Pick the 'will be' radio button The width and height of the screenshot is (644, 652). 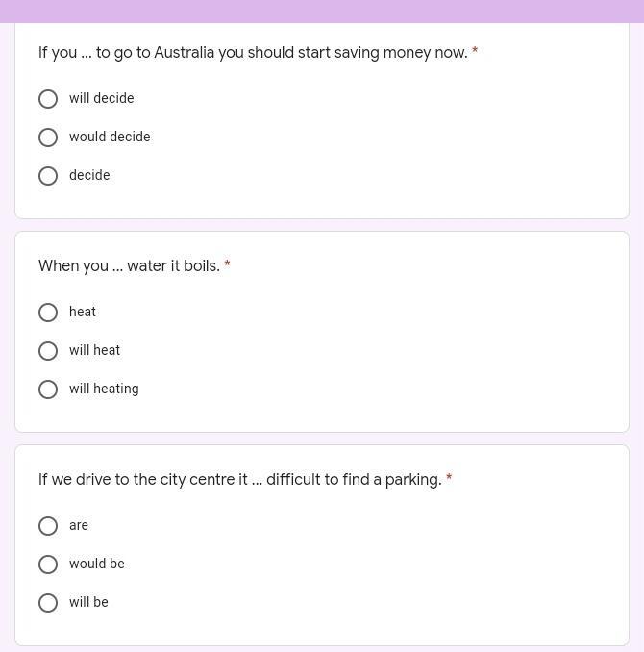click(48, 603)
